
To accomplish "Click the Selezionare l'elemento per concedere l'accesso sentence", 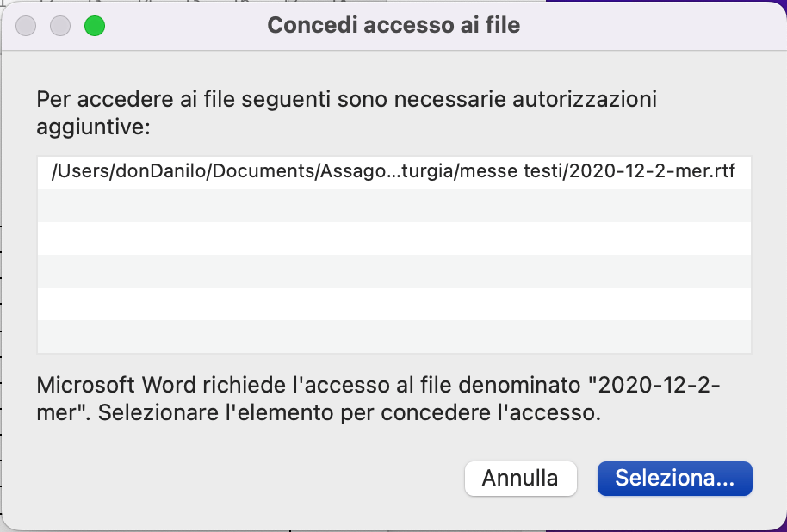I will (350, 412).
